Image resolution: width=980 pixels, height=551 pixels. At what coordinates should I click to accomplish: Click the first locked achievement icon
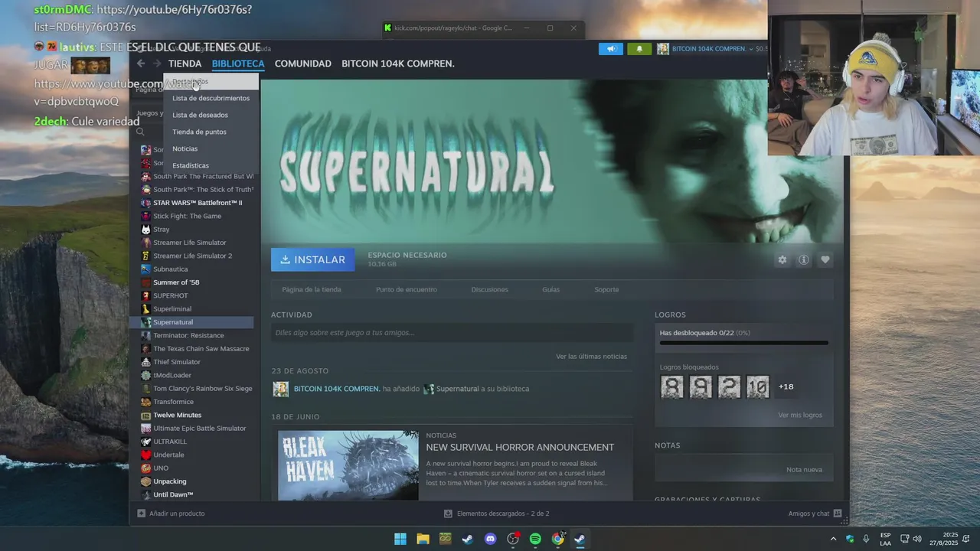click(x=671, y=386)
